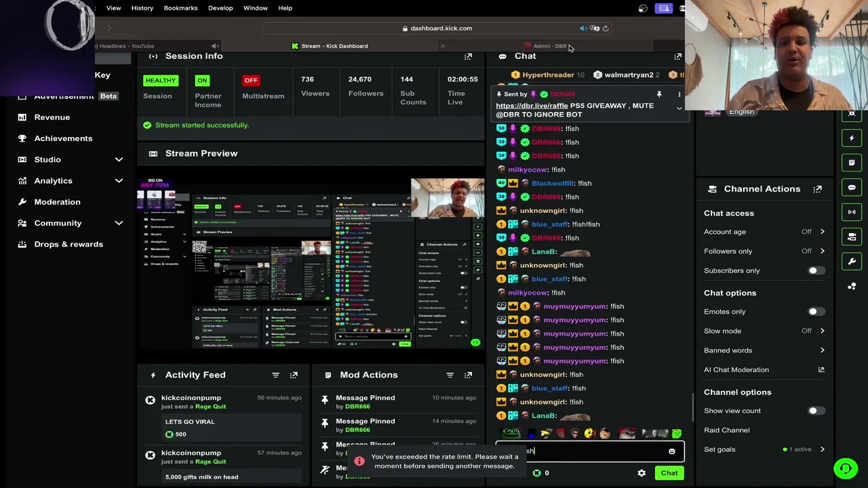
Task: Send message with the Chat button
Action: [669, 473]
